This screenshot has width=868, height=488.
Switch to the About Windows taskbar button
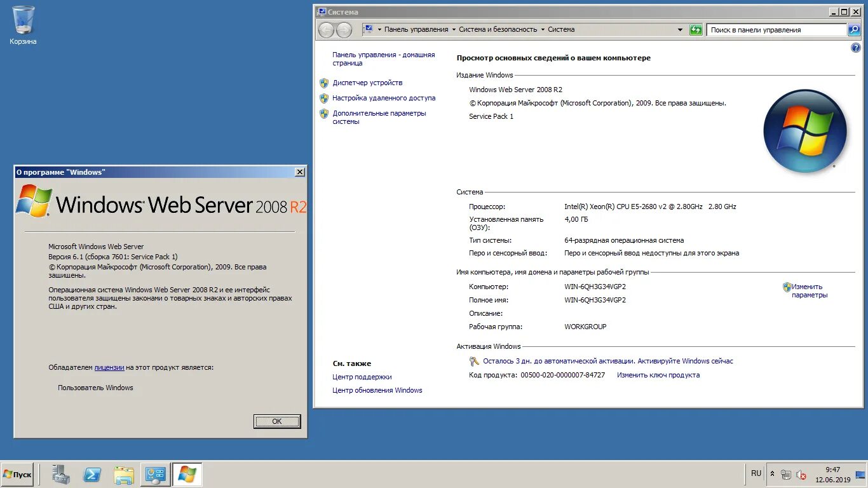pos(187,475)
